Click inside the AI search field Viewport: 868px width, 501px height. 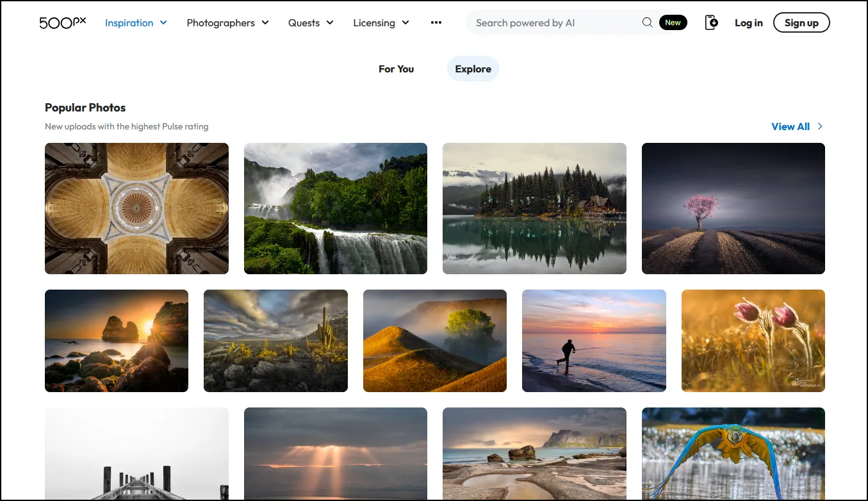[x=551, y=22]
